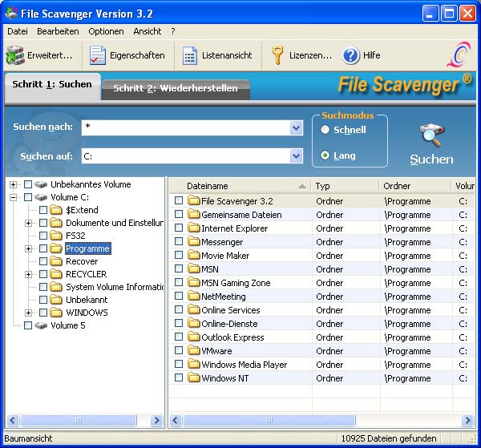
Task: Click the Gemeinsame Dateien folder icon
Action: pos(193,214)
